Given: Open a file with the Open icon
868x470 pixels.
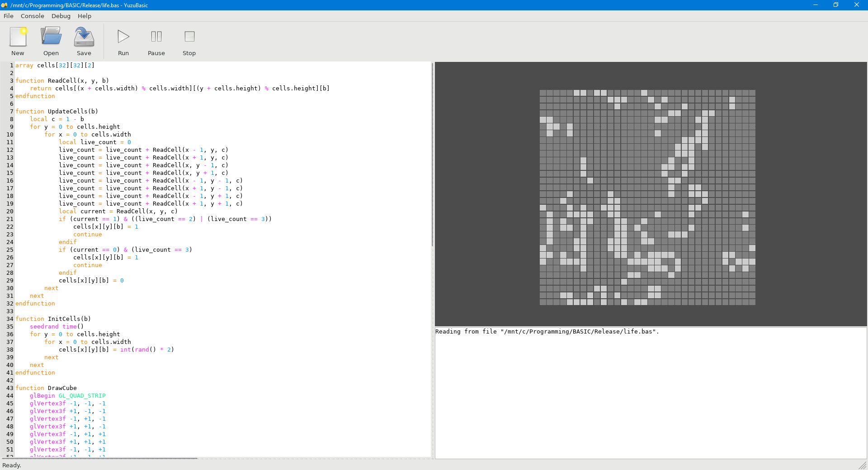Looking at the screenshot, I should point(51,41).
